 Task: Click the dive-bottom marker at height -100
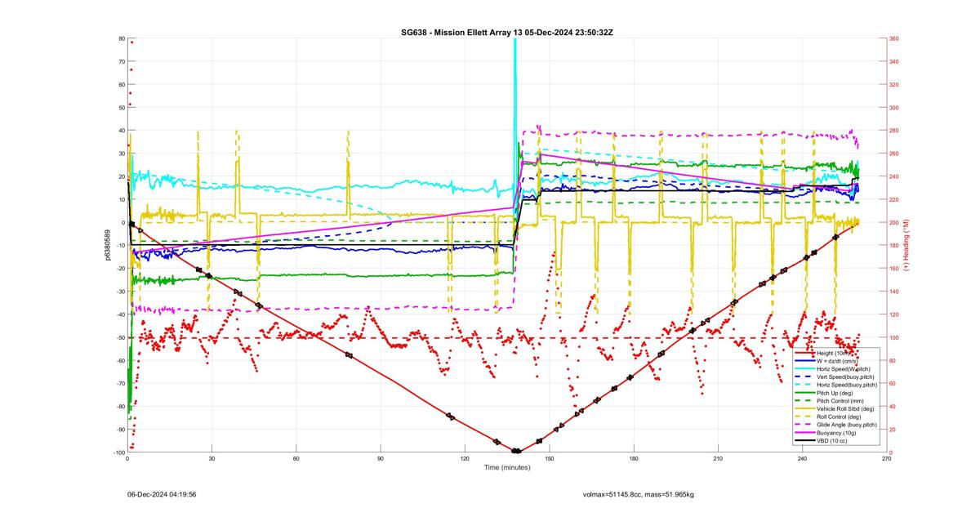[x=516, y=451]
